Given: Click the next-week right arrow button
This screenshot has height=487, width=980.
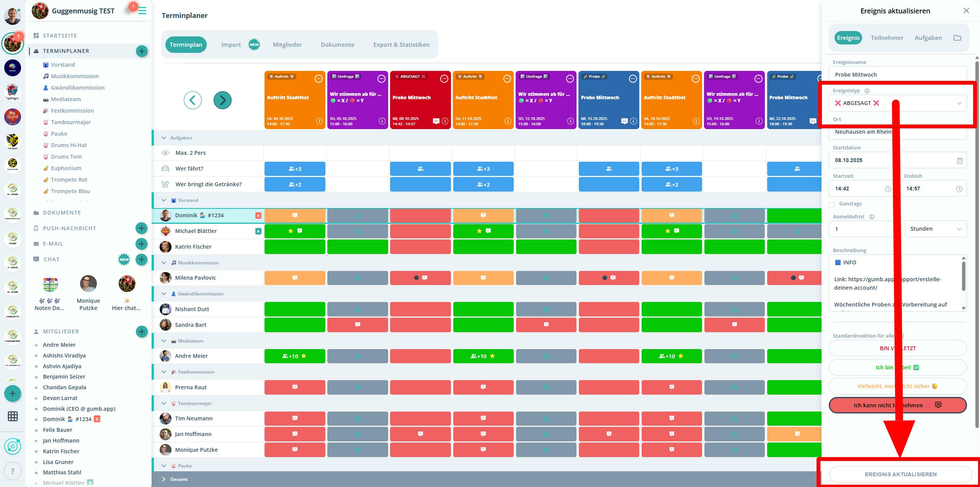Looking at the screenshot, I should point(222,100).
